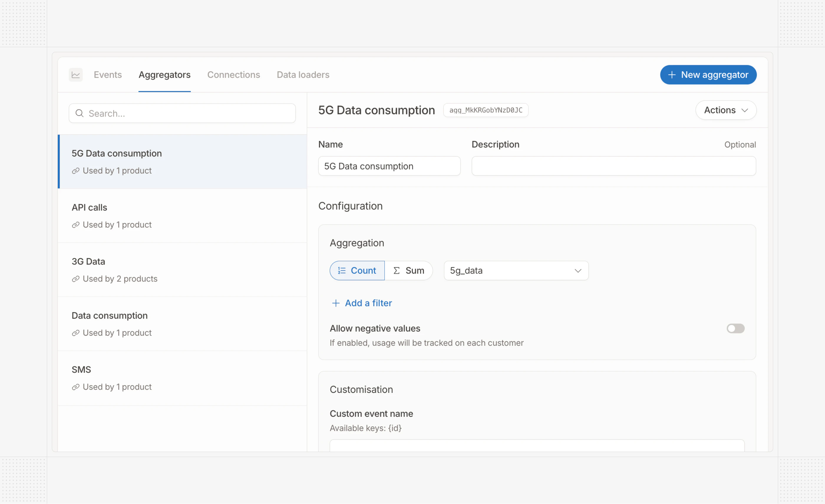Enable the Allow negative values switch
Viewport: 825px width, 504px height.
click(735, 329)
